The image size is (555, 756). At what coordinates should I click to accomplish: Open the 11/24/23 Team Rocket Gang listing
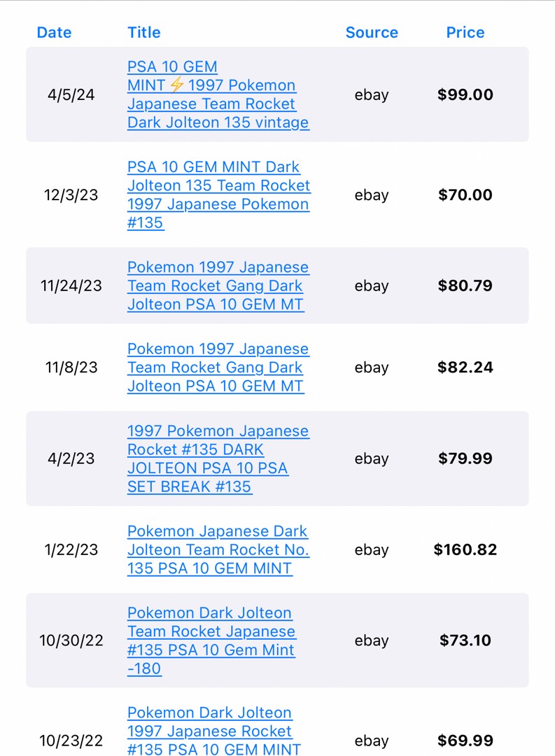coord(218,286)
